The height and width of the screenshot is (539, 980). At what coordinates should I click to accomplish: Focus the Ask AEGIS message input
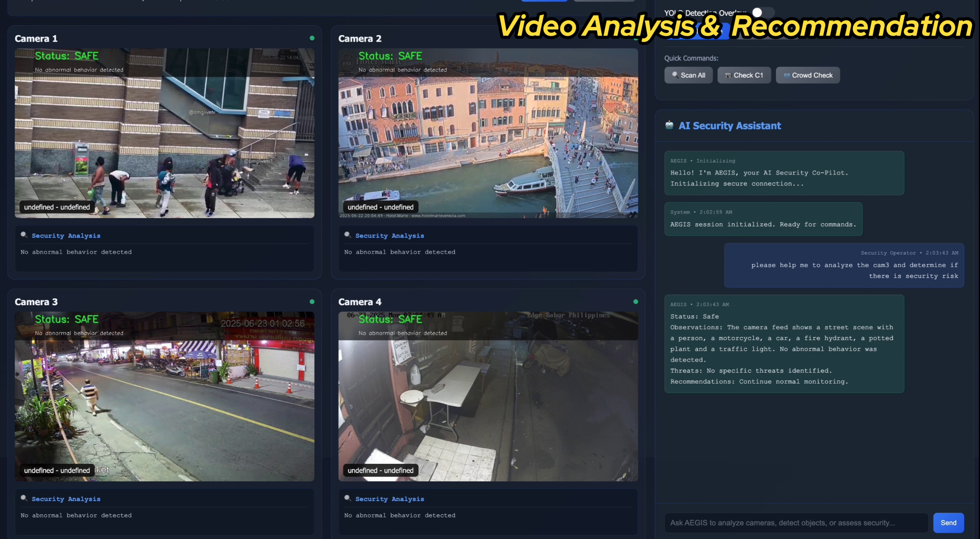point(796,523)
